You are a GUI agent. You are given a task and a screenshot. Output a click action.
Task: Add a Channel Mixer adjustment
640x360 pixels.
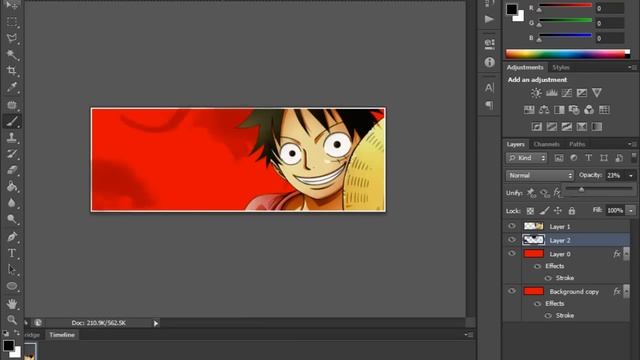[x=589, y=110]
